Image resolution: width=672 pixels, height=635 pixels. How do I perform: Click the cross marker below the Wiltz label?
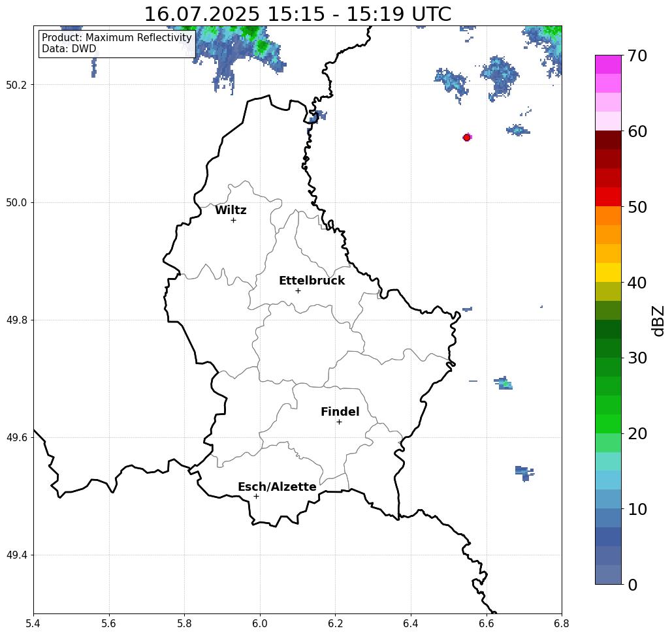click(234, 220)
